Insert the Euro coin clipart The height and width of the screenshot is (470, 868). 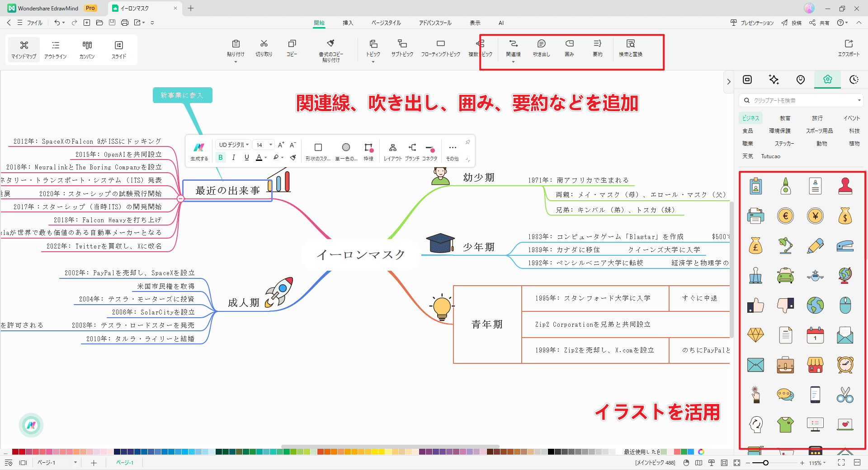pos(785,216)
